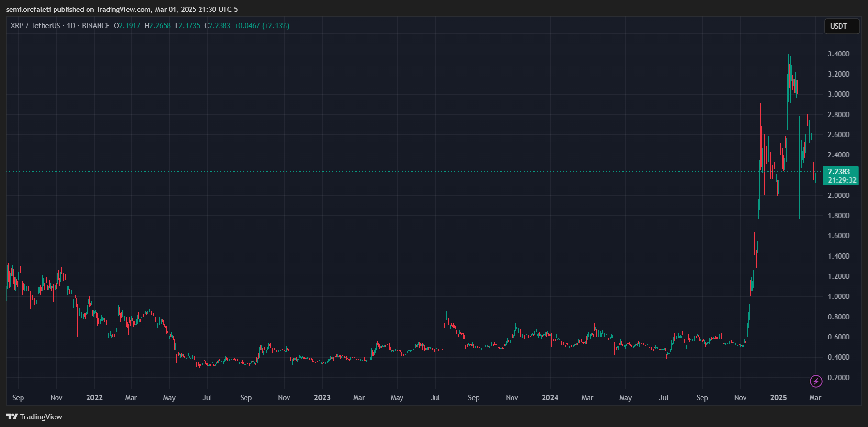Click the green current price tag on the price axis
Screen dimensions: 868x427
point(841,175)
